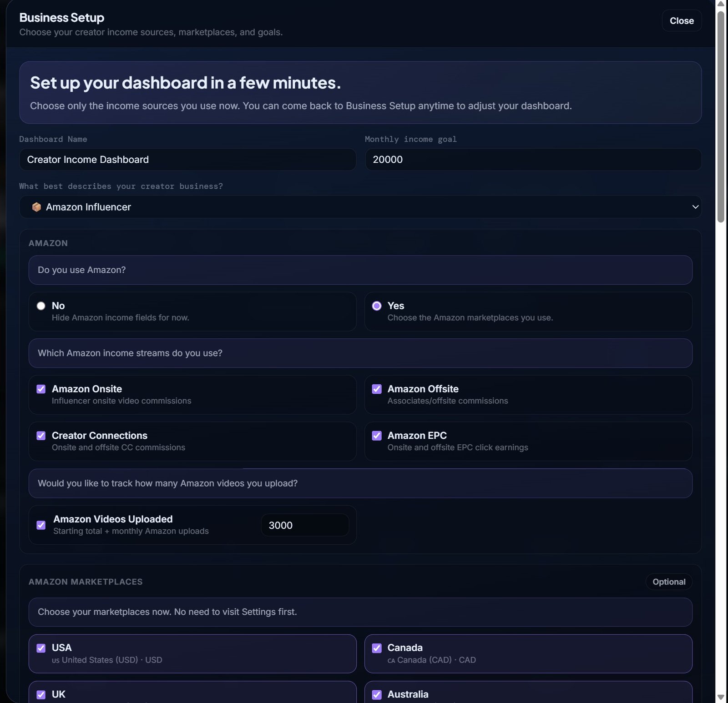728x703 pixels.
Task: Uncheck the Amazon Offsite checkbox
Action: (x=377, y=389)
